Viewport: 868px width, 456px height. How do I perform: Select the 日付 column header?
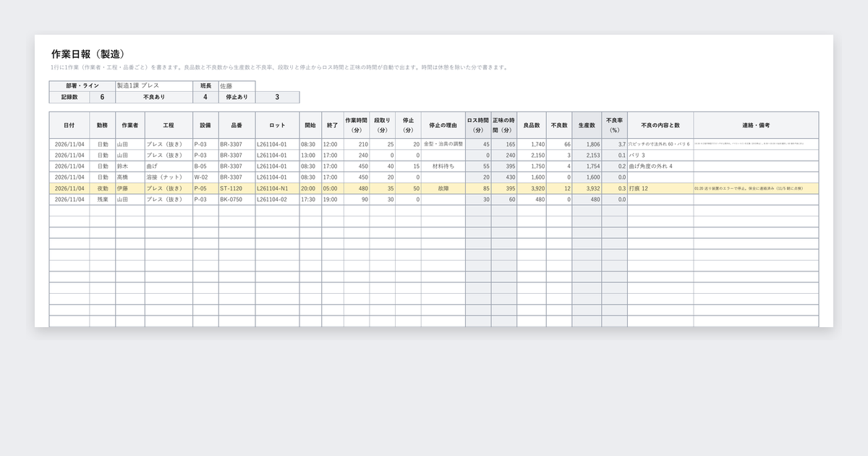point(69,125)
